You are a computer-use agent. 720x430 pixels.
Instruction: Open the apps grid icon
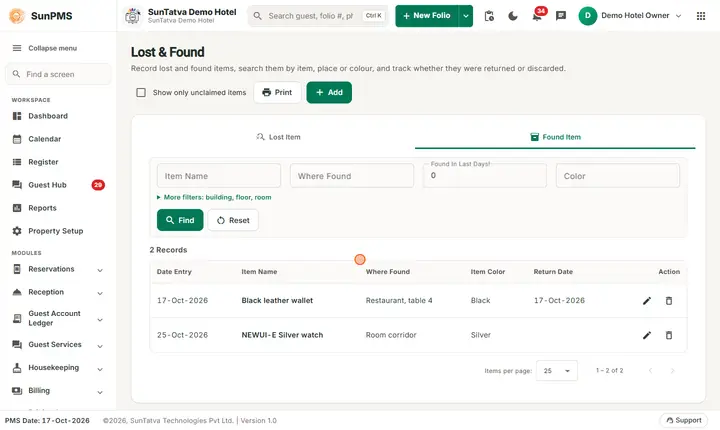[701, 16]
